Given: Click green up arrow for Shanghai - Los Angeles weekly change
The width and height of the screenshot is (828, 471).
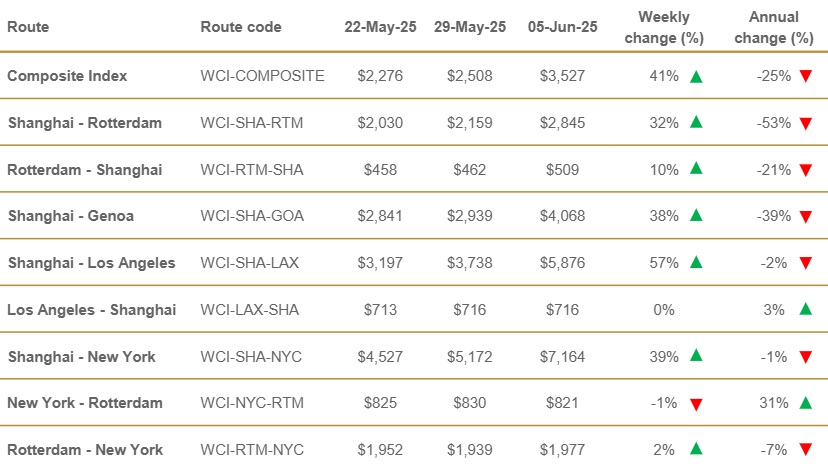Looking at the screenshot, I should click(696, 263).
